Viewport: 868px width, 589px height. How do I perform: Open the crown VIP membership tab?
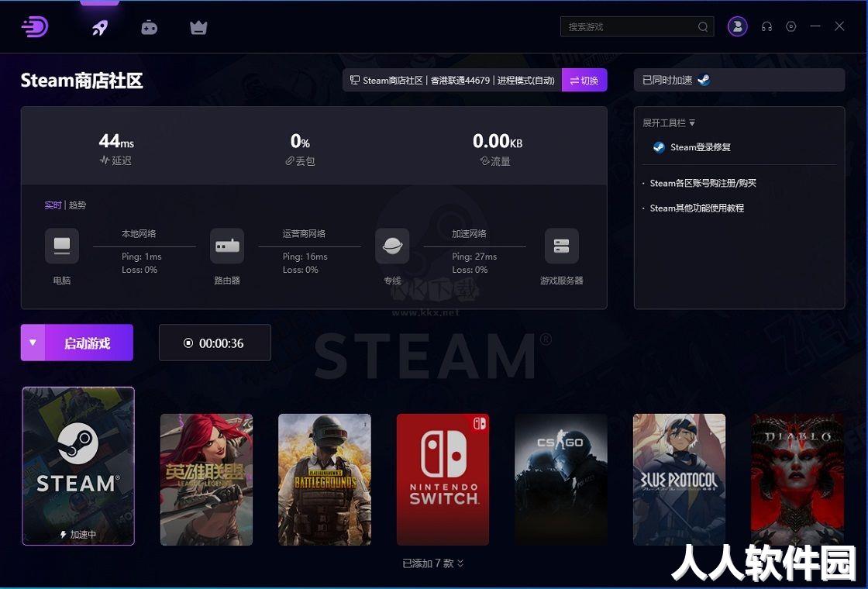[198, 27]
